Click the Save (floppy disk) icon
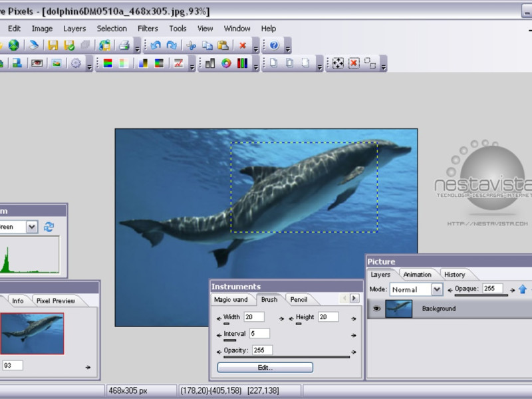The height and width of the screenshot is (399, 532). [53, 45]
